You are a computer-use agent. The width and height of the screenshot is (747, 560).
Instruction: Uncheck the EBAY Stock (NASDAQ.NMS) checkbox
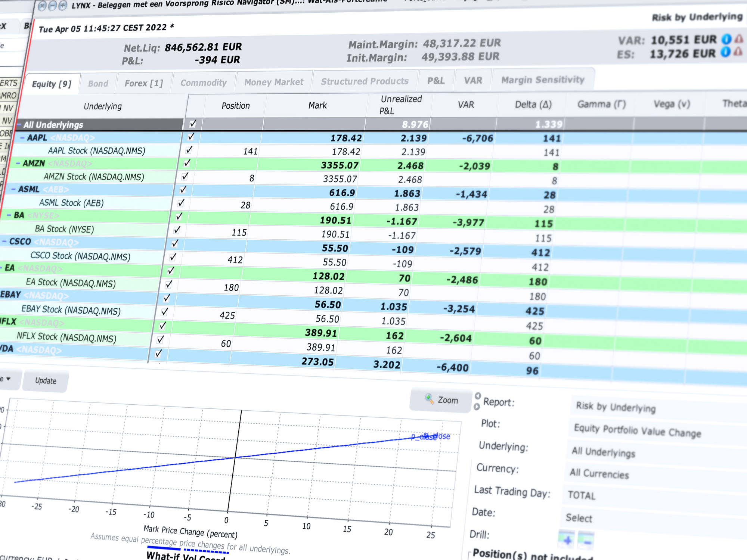[165, 311]
